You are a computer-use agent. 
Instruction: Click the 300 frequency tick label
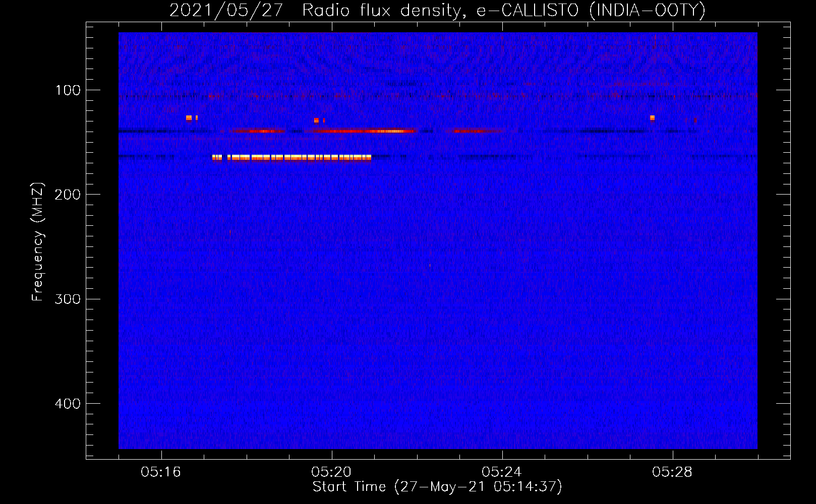pyautogui.click(x=68, y=299)
